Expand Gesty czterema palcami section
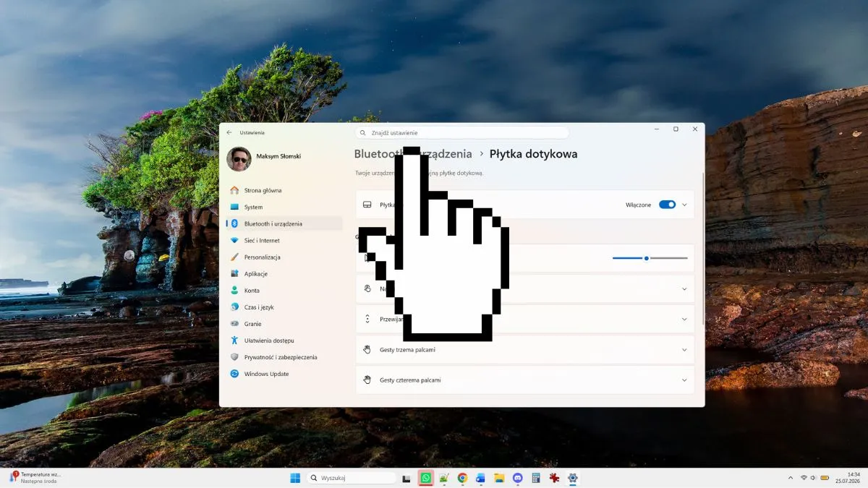 [525, 380]
